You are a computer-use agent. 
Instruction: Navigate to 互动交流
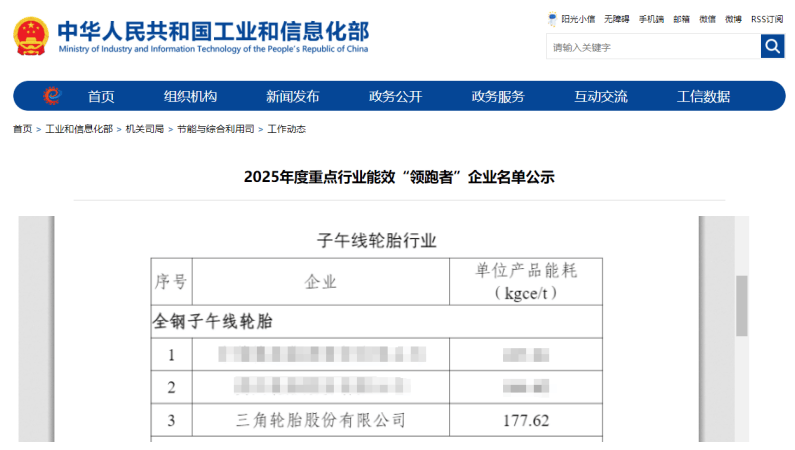pos(600,97)
